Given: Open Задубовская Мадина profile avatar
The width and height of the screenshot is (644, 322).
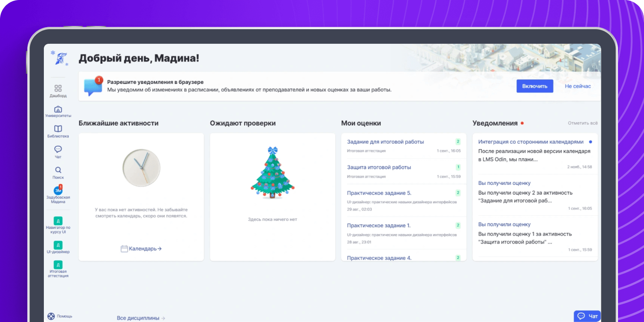Looking at the screenshot, I should (x=58, y=190).
